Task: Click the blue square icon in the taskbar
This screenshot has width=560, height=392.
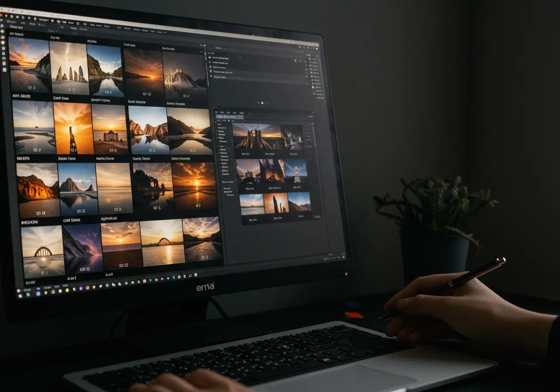Action: pyautogui.click(x=38, y=293)
